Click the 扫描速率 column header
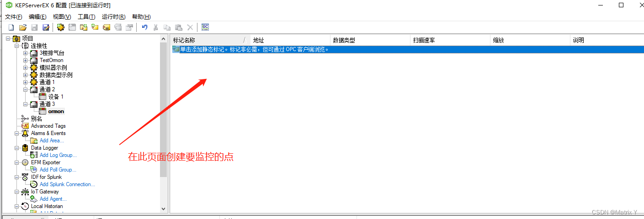 point(451,40)
